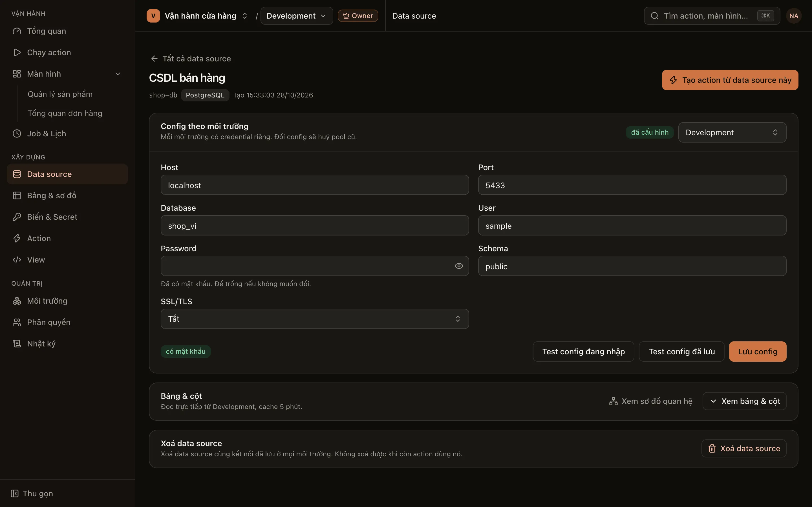The height and width of the screenshot is (507, 812).
Task: Collapse the sidebar with Thu gọn
Action: tap(32, 493)
